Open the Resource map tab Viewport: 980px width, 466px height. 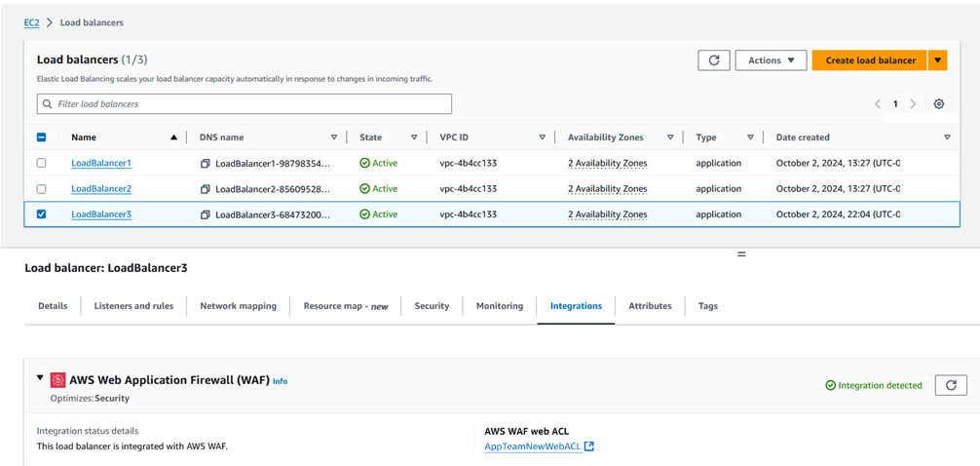[346, 306]
